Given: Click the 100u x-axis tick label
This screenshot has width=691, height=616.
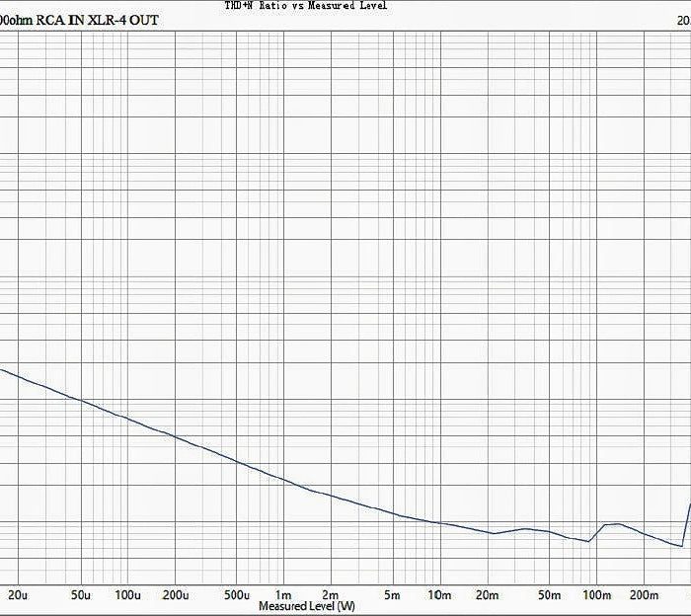Looking at the screenshot, I should [x=127, y=595].
